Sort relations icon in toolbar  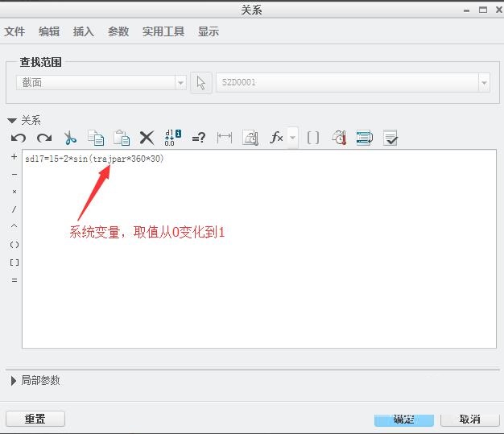[x=365, y=138]
